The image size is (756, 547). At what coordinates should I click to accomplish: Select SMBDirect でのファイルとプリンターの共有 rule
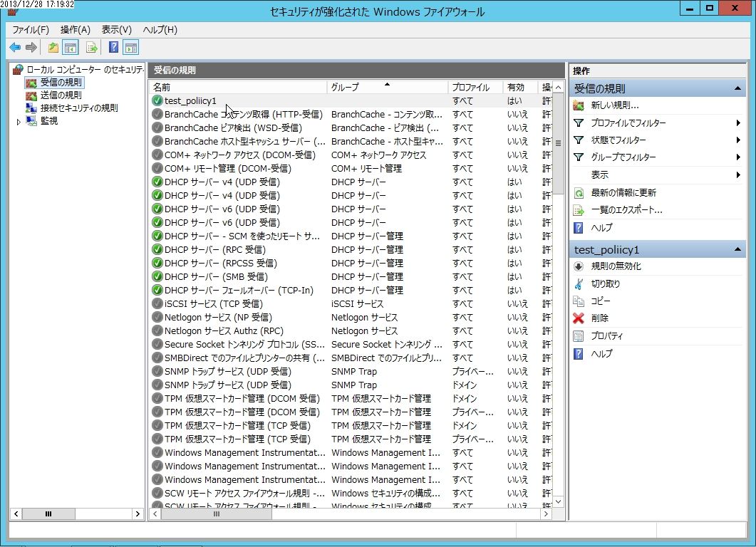(351, 358)
